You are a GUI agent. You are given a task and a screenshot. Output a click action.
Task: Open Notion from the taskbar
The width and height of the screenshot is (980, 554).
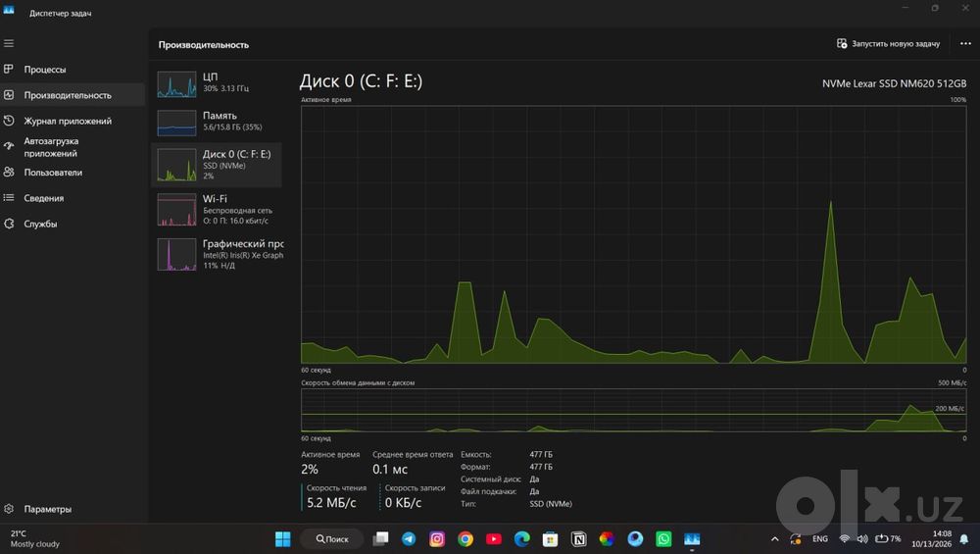[x=579, y=539]
